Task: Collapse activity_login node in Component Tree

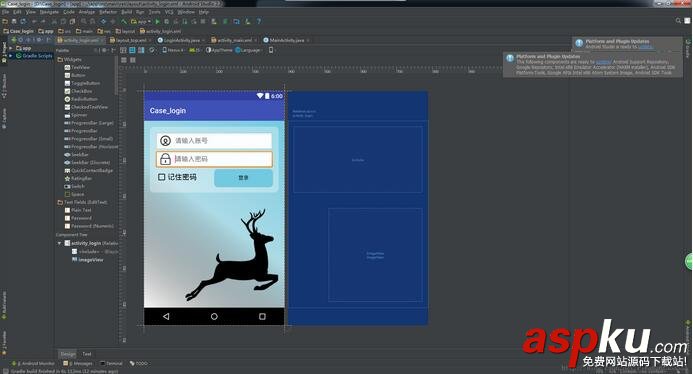Action: (x=59, y=243)
